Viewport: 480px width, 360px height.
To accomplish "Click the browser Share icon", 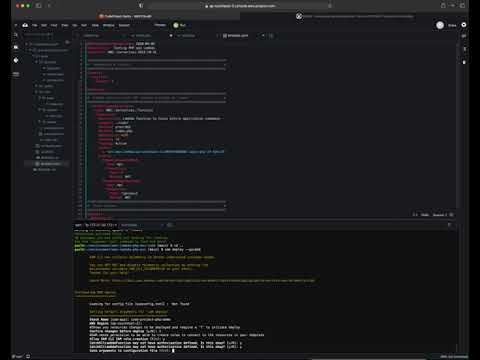I will [443, 6].
